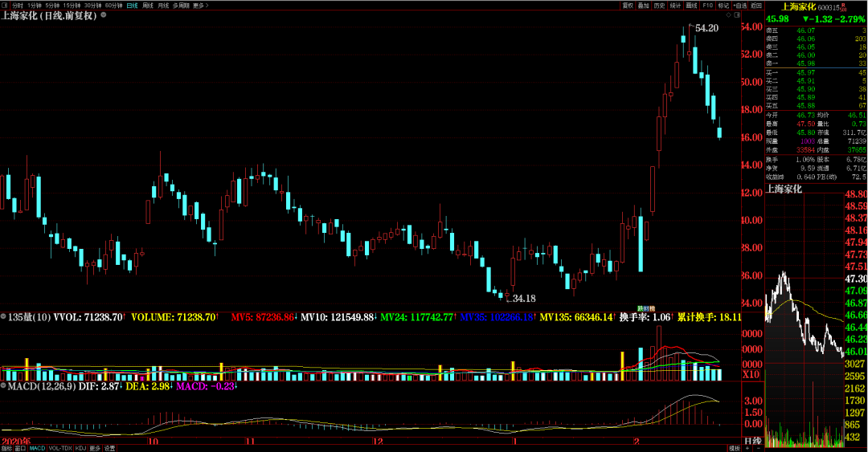The width and height of the screenshot is (868, 452).
Task: Click 今开 value 46.73
Action: coord(805,115)
